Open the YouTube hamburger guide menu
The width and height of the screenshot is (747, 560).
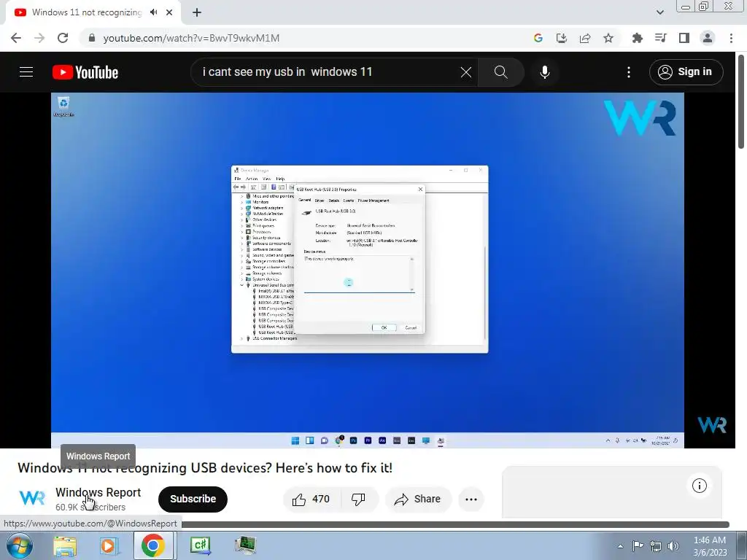(x=26, y=72)
